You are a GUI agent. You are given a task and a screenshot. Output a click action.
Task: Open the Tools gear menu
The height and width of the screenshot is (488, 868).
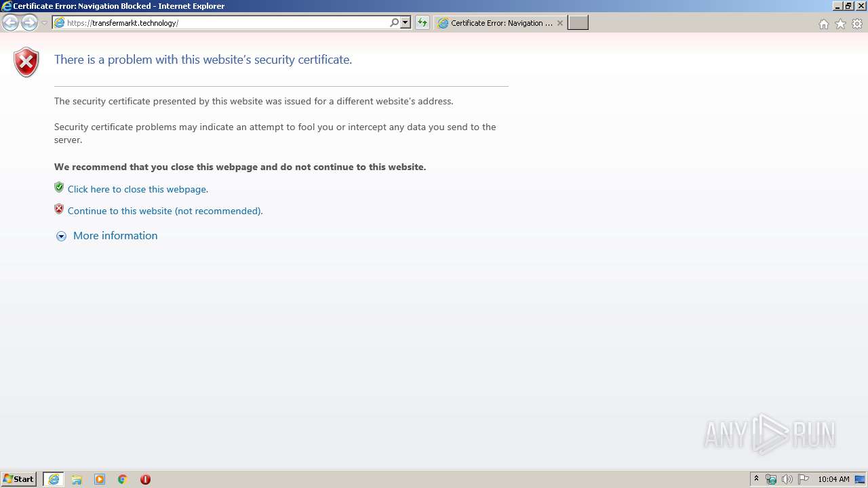(857, 24)
